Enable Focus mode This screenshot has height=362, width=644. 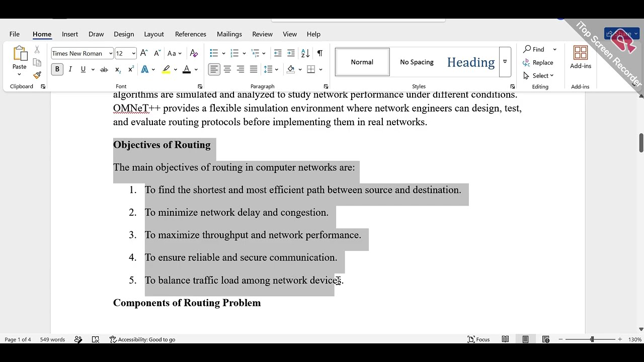pyautogui.click(x=478, y=339)
